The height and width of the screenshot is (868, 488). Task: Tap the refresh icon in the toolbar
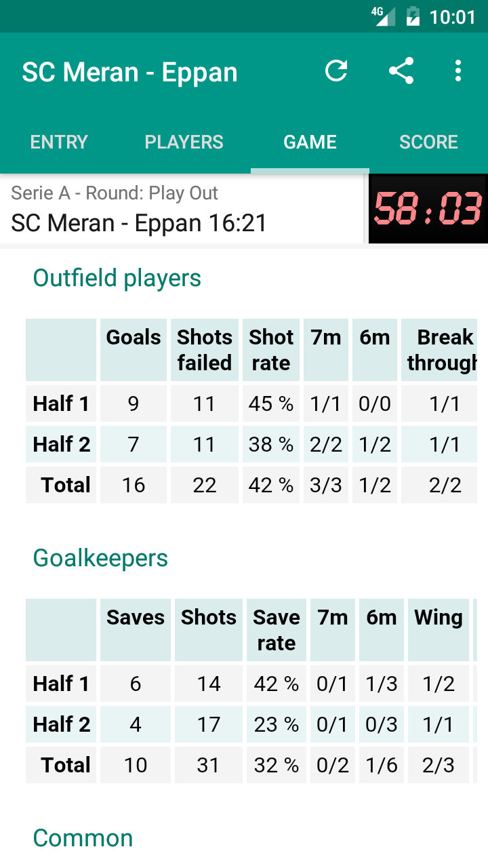pos(337,71)
